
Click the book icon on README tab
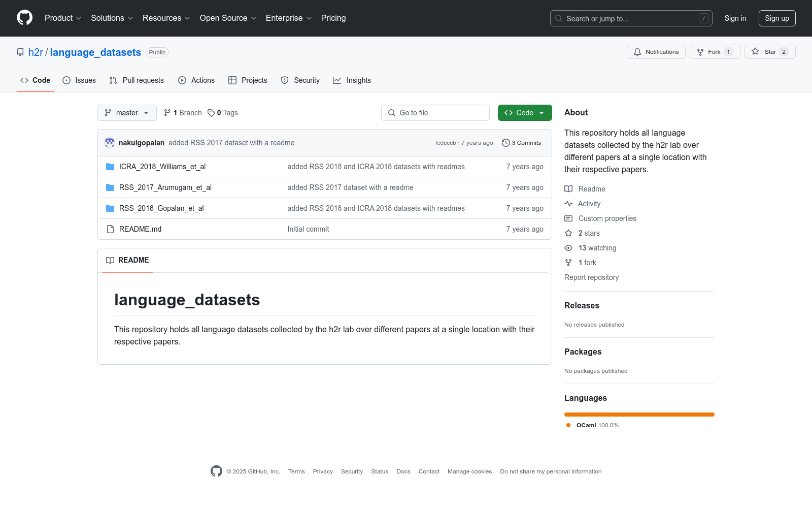tap(110, 260)
